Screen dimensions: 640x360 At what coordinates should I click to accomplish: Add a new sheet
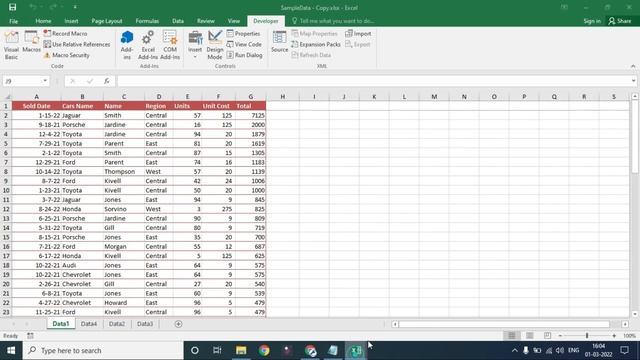tap(178, 324)
